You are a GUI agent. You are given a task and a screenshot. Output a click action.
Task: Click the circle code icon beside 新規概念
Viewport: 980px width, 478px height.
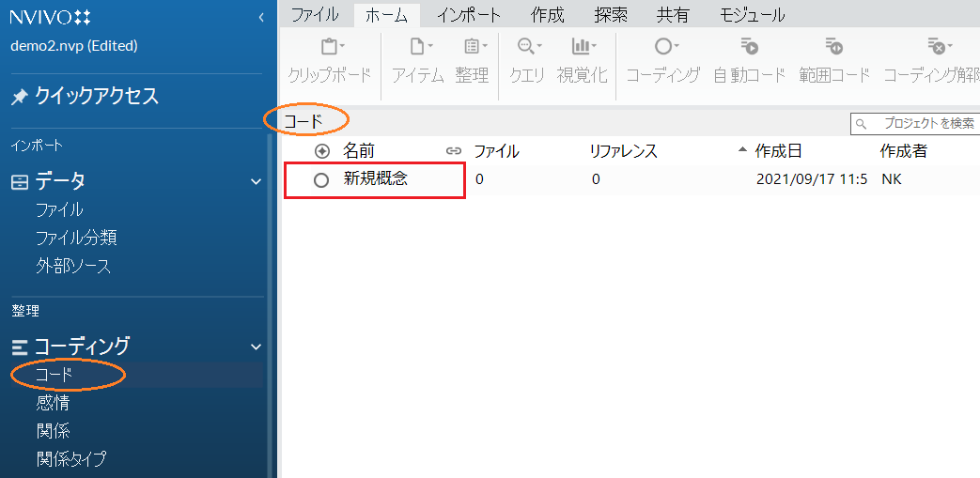(x=321, y=180)
